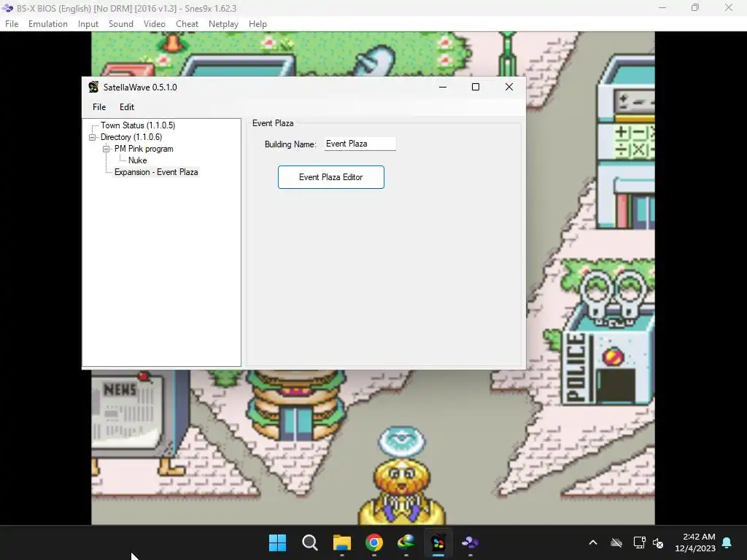Click the calculator building in the game
This screenshot has height=560, width=747.
(627, 141)
